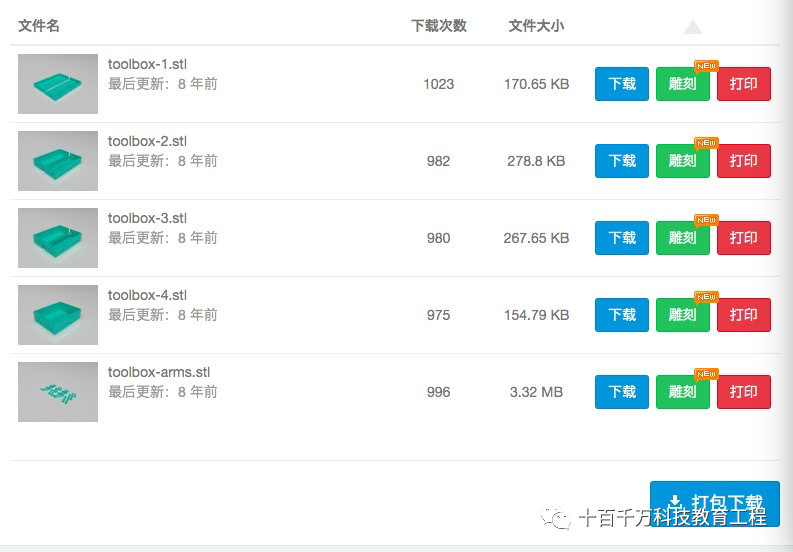Download toolbox-2.stl with 下载 button
793x552 pixels.
[x=622, y=161]
